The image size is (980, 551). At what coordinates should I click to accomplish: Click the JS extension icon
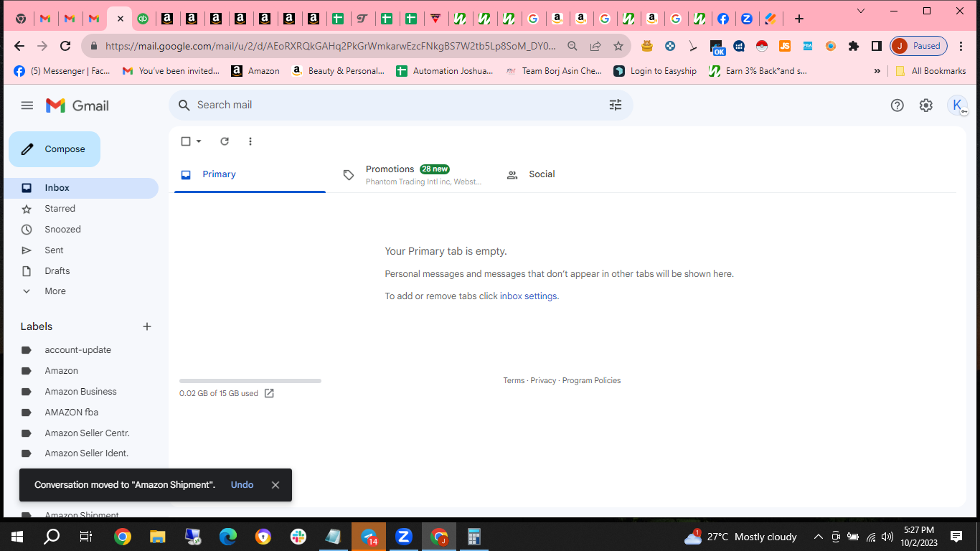pyautogui.click(x=785, y=46)
